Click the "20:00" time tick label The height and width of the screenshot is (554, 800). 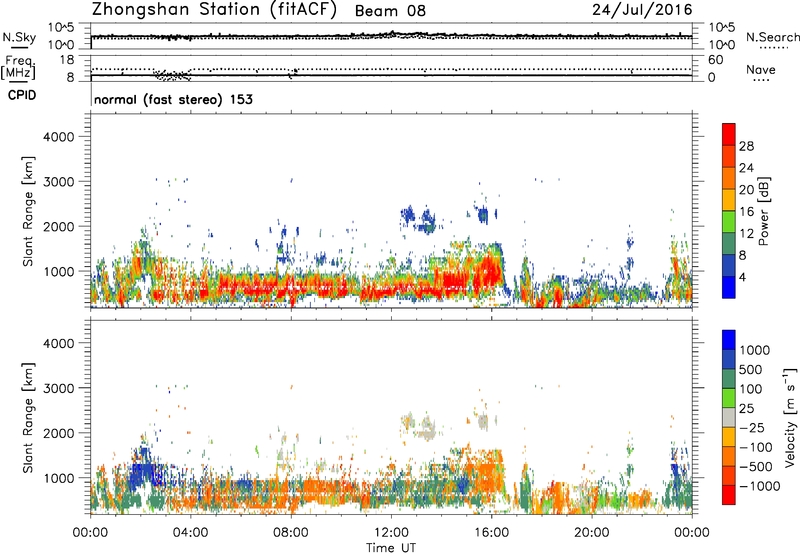click(592, 533)
